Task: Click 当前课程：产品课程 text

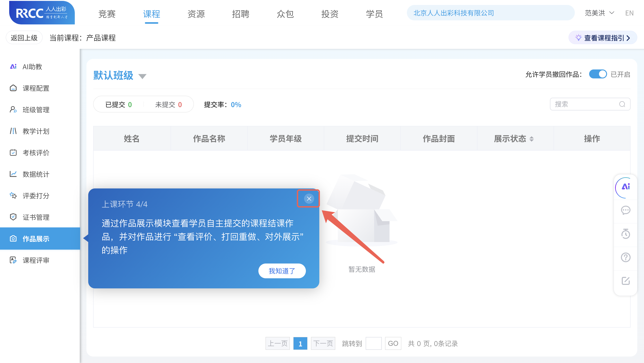Action: pos(82,38)
